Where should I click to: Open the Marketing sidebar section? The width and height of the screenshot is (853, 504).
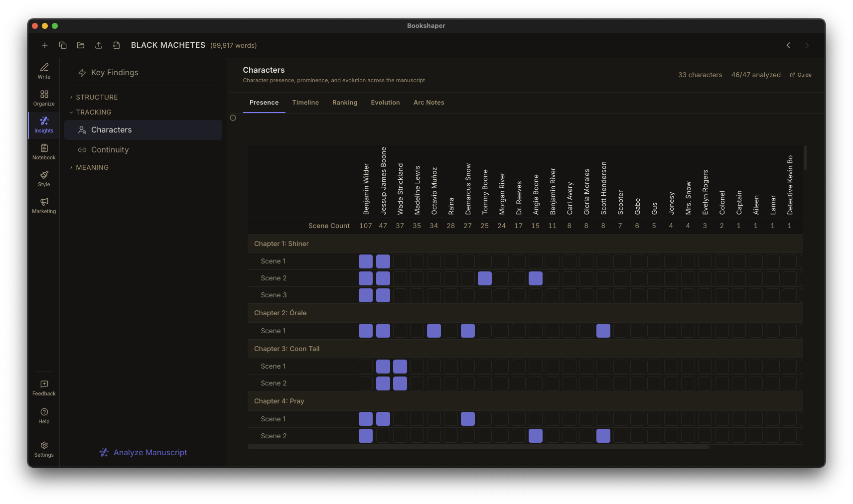(44, 206)
